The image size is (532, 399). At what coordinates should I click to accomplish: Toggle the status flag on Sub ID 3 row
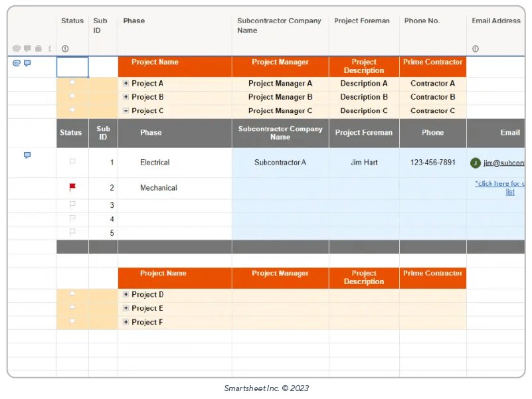coord(72,205)
